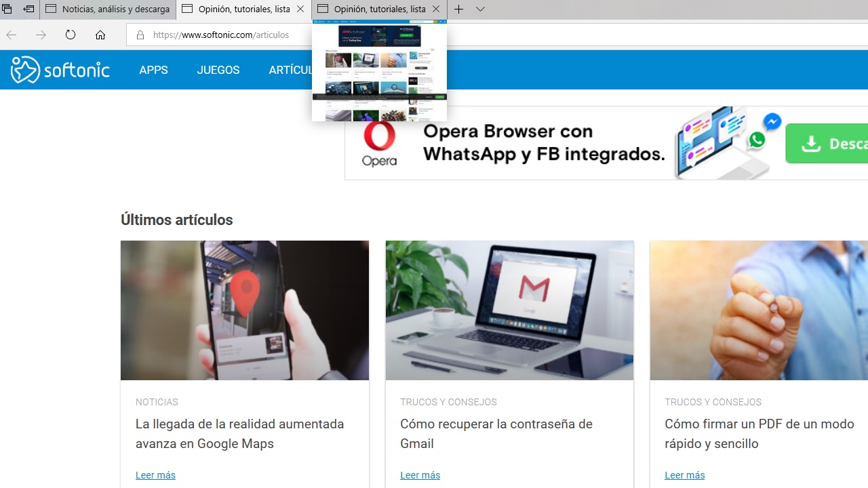Close the second Opinión, tutoriales tab

click(x=436, y=9)
